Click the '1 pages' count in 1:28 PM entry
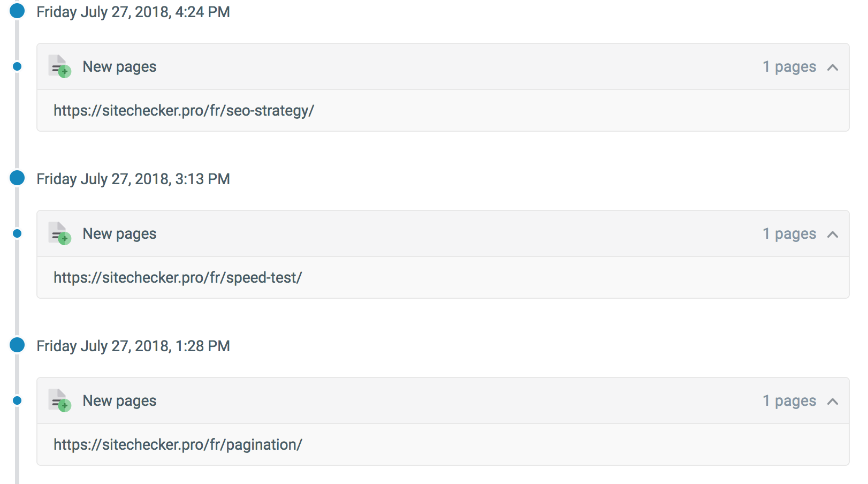This screenshot has height=484, width=868. tap(789, 401)
